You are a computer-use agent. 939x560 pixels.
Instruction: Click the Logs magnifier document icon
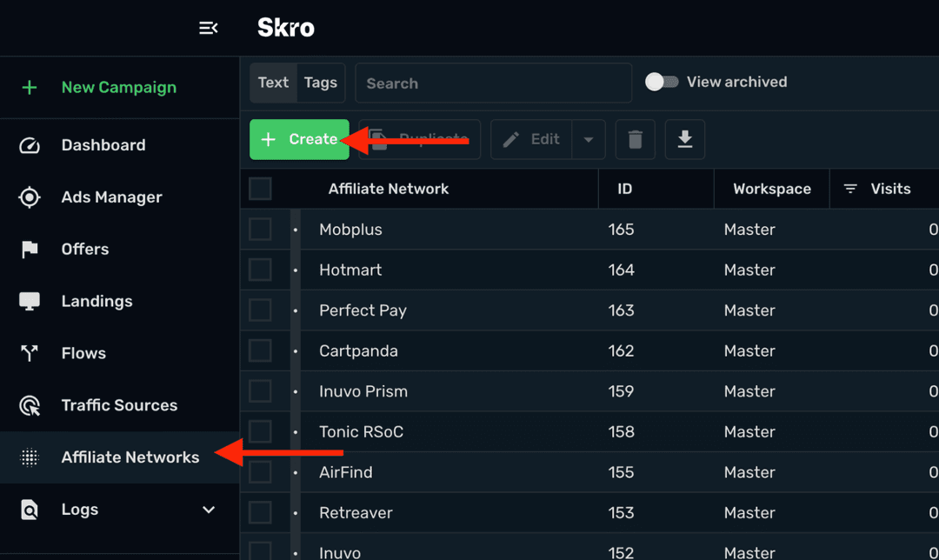pos(30,510)
